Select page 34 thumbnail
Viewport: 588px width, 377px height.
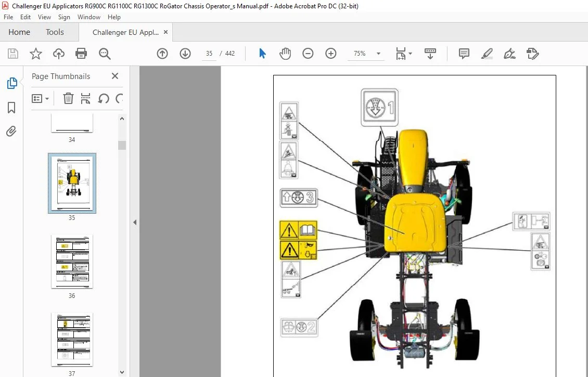(72, 123)
